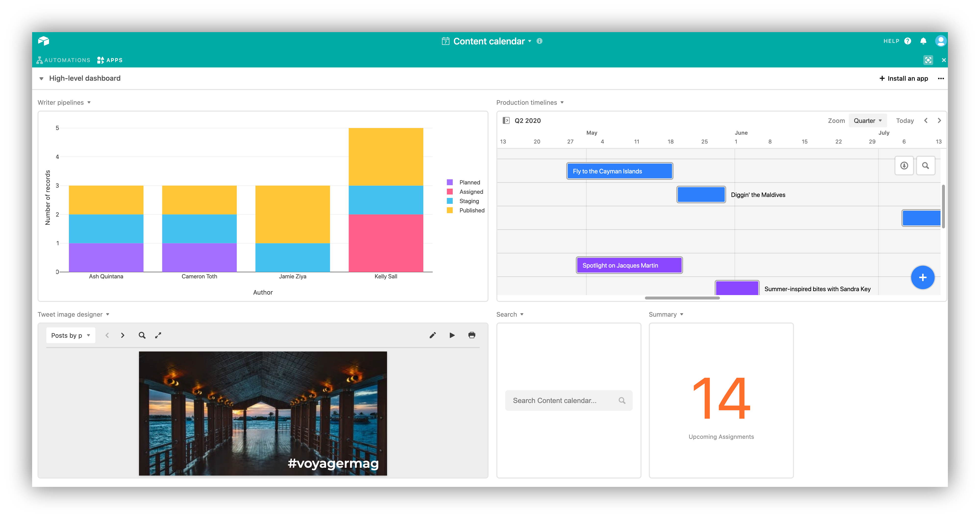The height and width of the screenshot is (519, 980).
Task: Click Ash Quintana's Planned bar segment
Action: [x=106, y=257]
